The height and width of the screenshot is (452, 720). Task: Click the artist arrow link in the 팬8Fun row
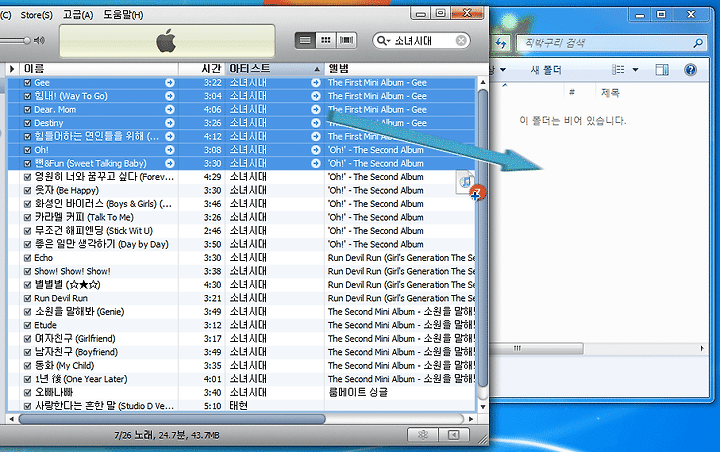coord(315,164)
